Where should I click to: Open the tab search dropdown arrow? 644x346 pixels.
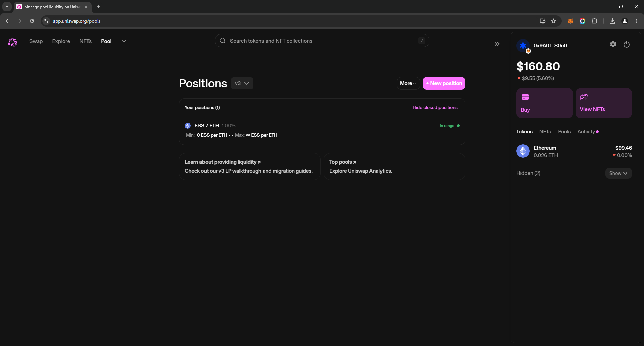tap(7, 7)
